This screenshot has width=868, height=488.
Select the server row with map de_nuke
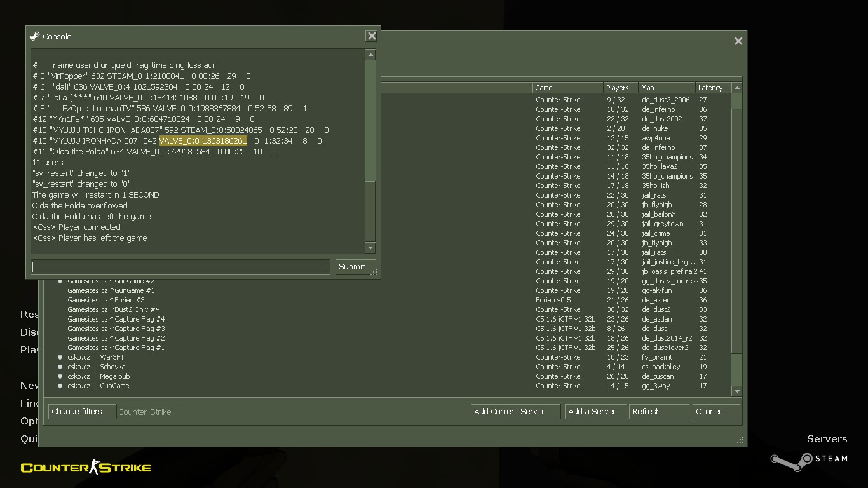click(556, 128)
